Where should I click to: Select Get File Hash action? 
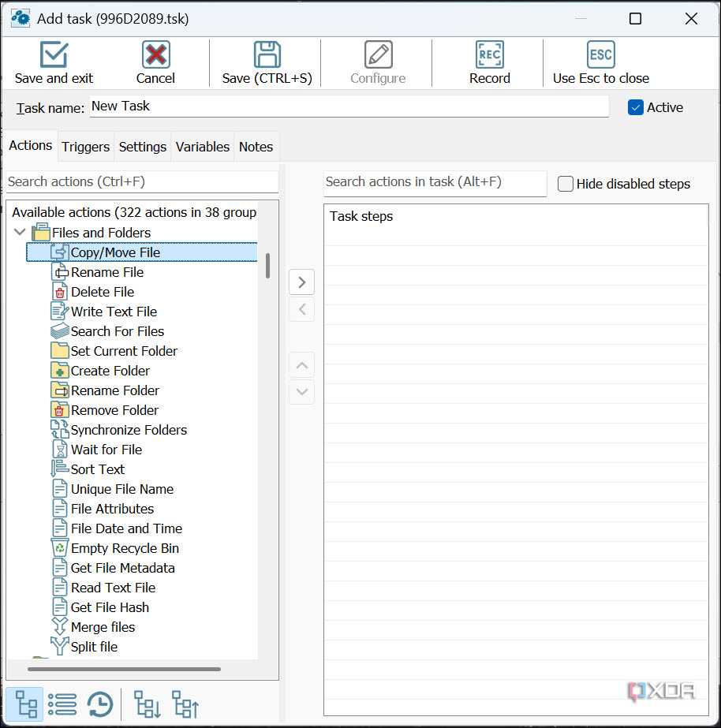click(110, 607)
